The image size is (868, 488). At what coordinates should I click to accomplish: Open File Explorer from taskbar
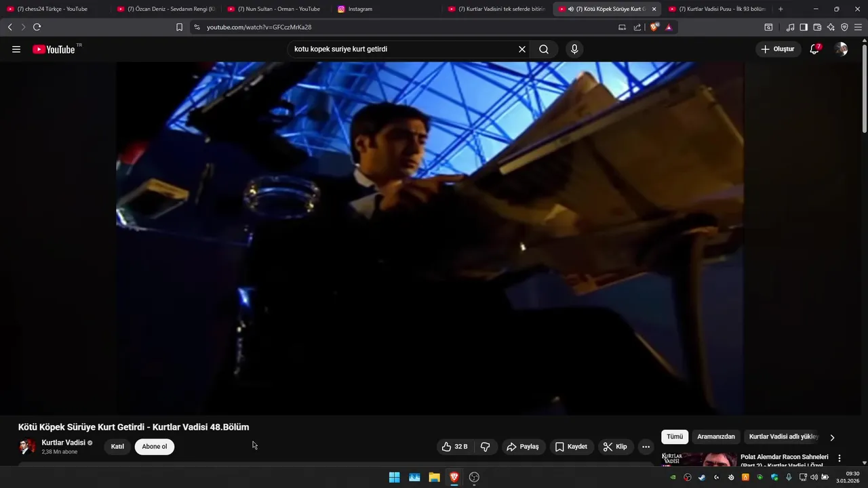click(x=434, y=477)
